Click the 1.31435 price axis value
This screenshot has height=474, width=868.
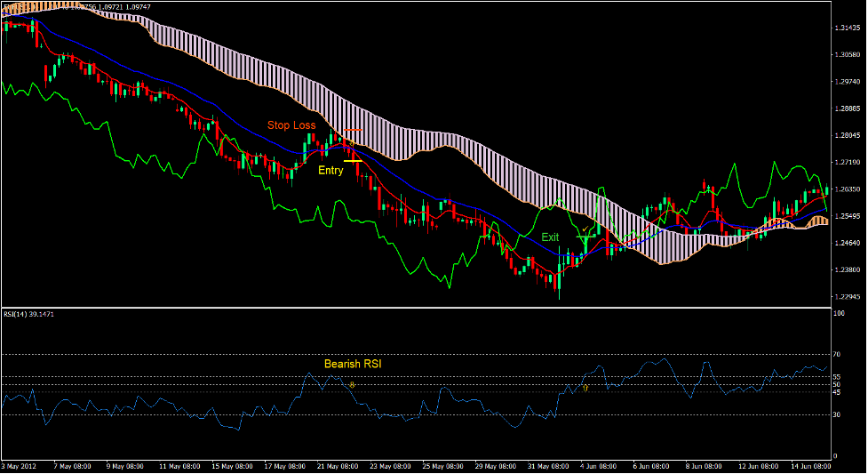[x=847, y=28]
